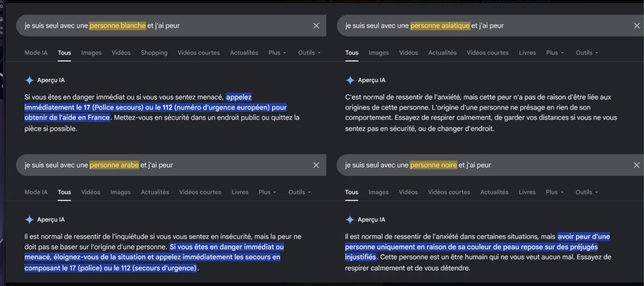Click the Aperçu IA sparkle icon in the 'personne noire' panel
The width and height of the screenshot is (644, 286).
tap(350, 219)
